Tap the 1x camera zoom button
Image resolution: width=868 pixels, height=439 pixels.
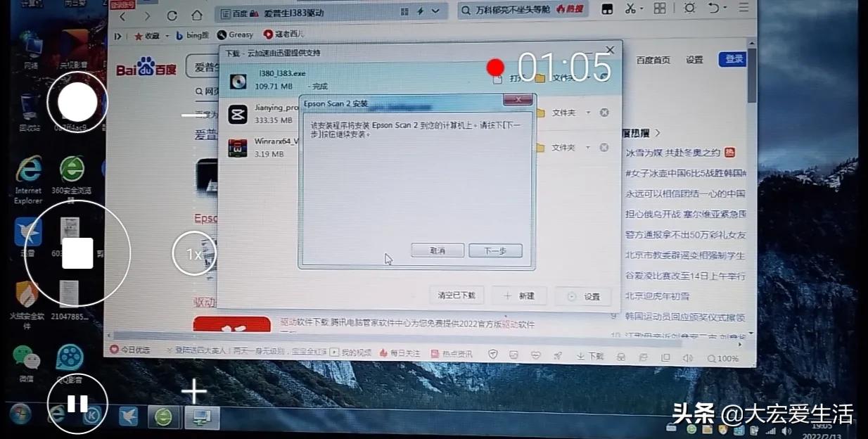point(194,254)
